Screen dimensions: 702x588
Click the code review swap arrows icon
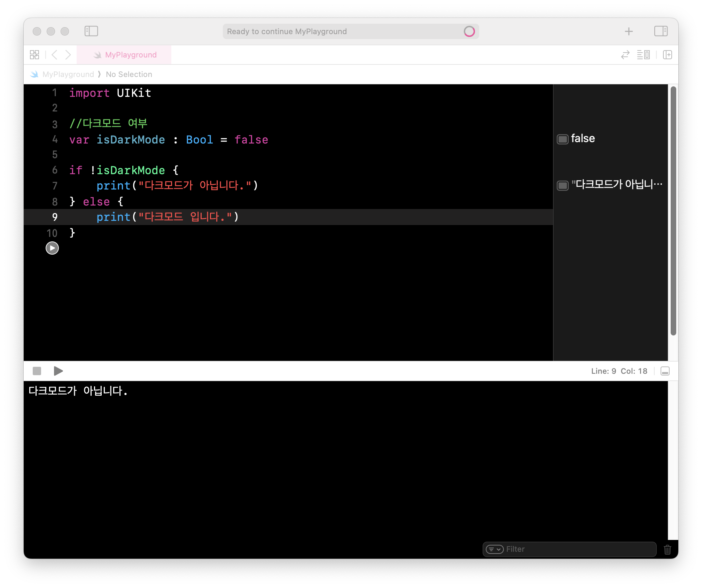tap(625, 55)
